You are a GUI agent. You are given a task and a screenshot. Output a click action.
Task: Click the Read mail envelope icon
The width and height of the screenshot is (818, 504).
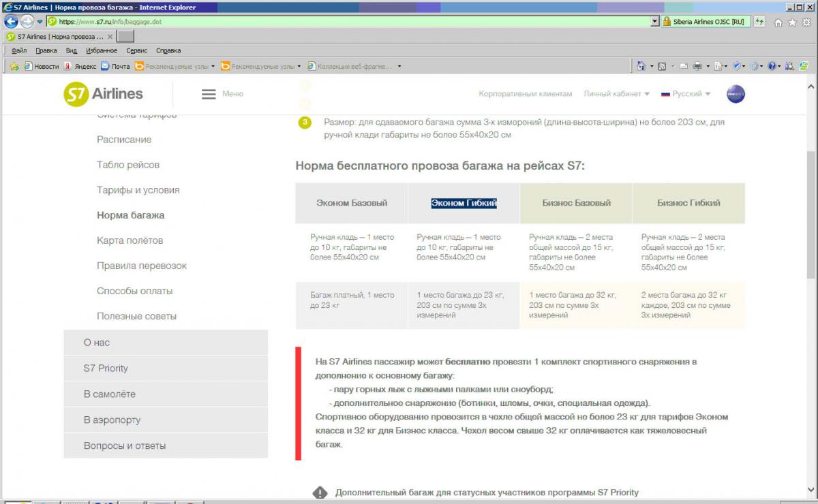pos(684,66)
